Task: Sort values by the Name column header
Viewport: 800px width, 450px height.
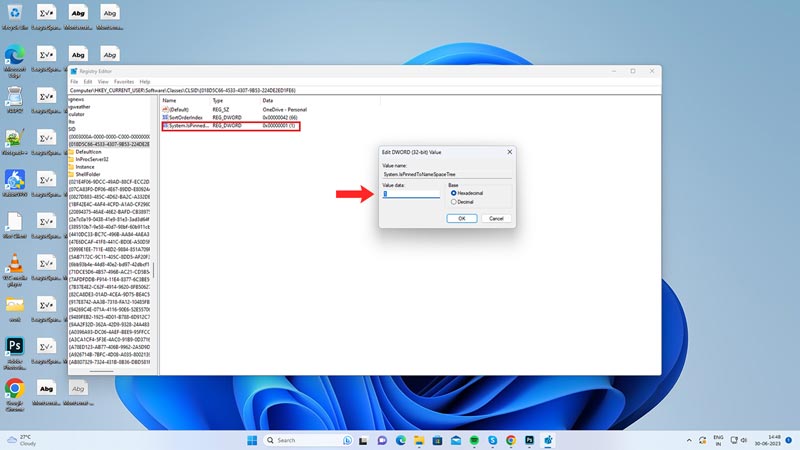Action: point(169,101)
